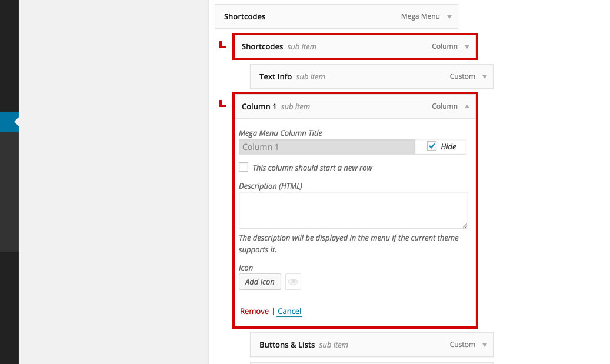This screenshot has width=610, height=364.
Task: Click the 'Icon' field label
Action: pos(246,268)
